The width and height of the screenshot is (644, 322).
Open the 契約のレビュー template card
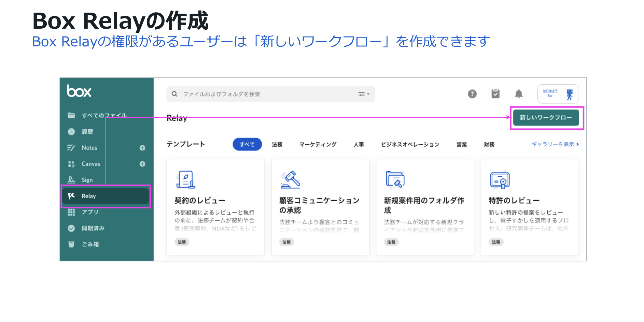click(x=215, y=207)
